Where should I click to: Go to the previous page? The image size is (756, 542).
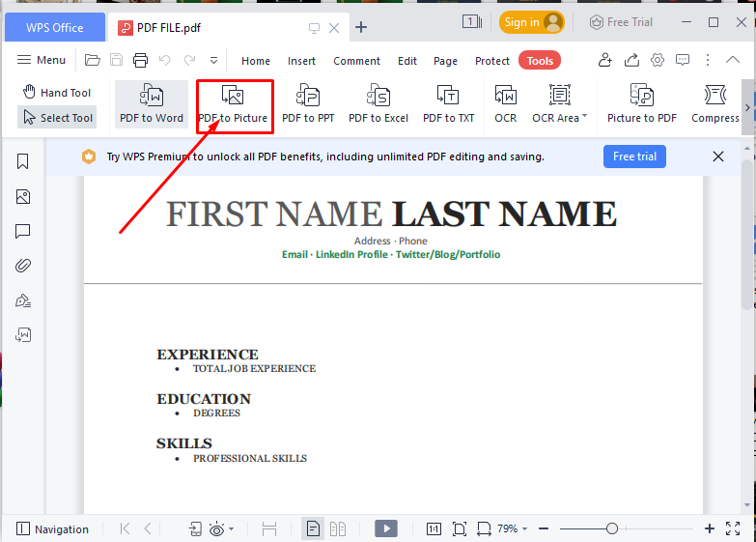(x=148, y=529)
